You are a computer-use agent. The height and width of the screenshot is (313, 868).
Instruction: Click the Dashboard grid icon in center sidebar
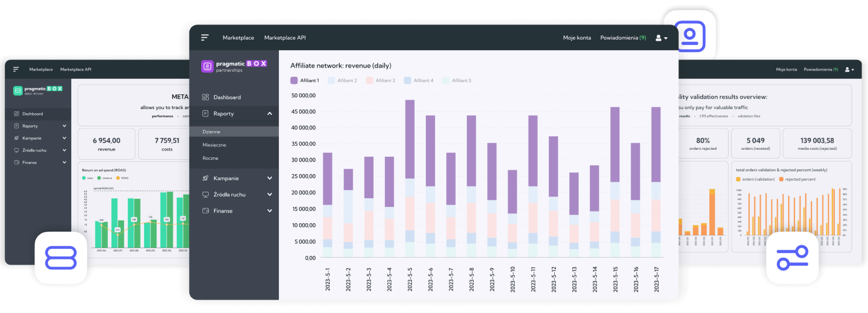click(x=205, y=97)
